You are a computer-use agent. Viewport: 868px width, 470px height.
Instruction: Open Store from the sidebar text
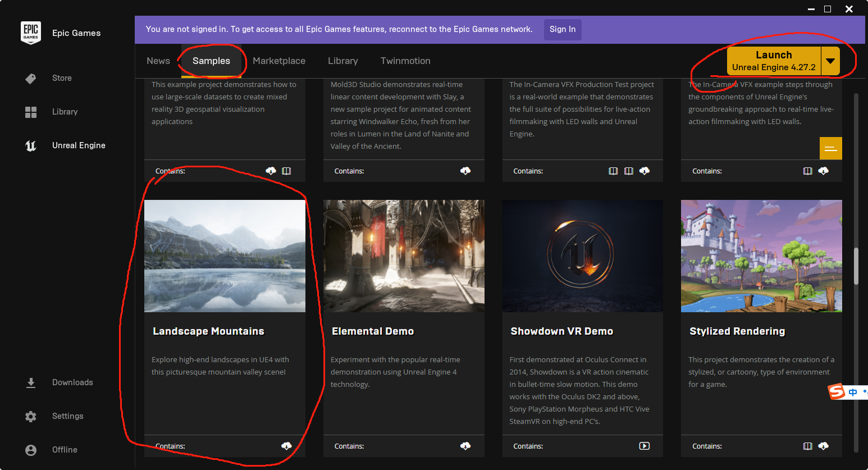point(62,78)
